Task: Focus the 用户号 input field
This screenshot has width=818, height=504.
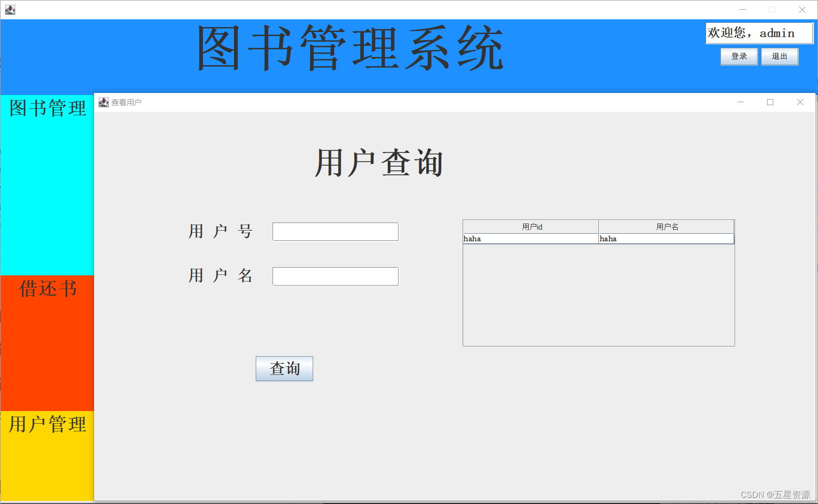Action: (x=336, y=232)
